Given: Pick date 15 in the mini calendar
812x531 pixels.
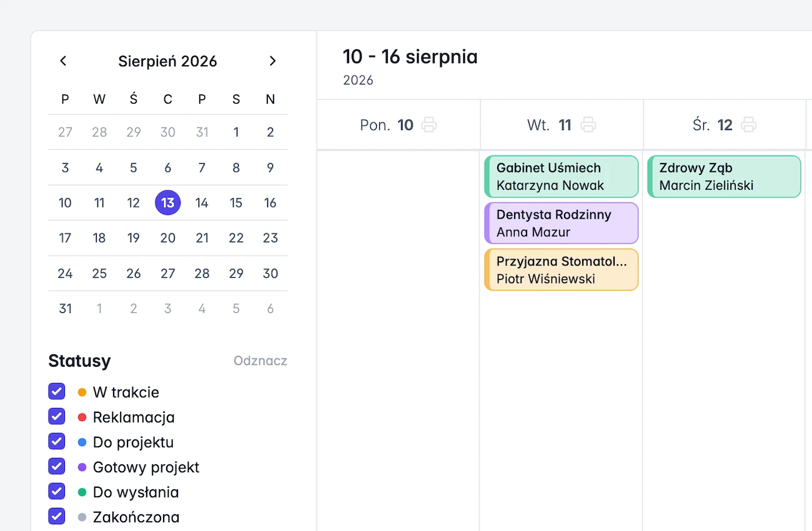Looking at the screenshot, I should pos(236,203).
